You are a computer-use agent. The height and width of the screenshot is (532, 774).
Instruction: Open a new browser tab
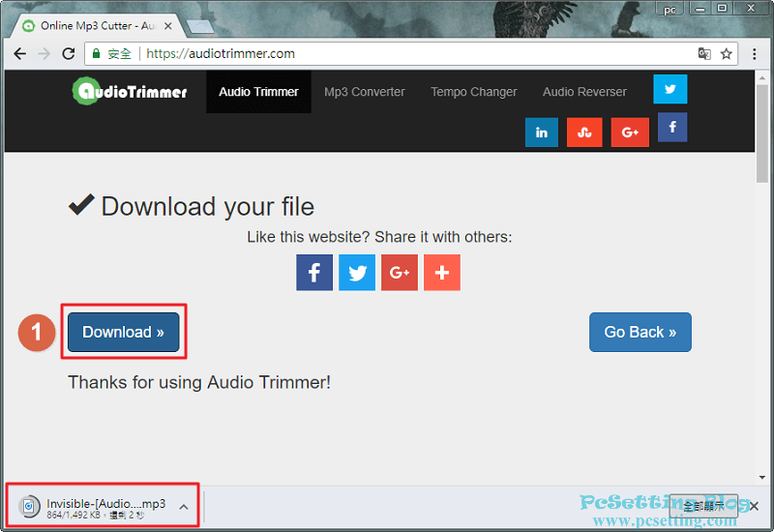(x=200, y=27)
